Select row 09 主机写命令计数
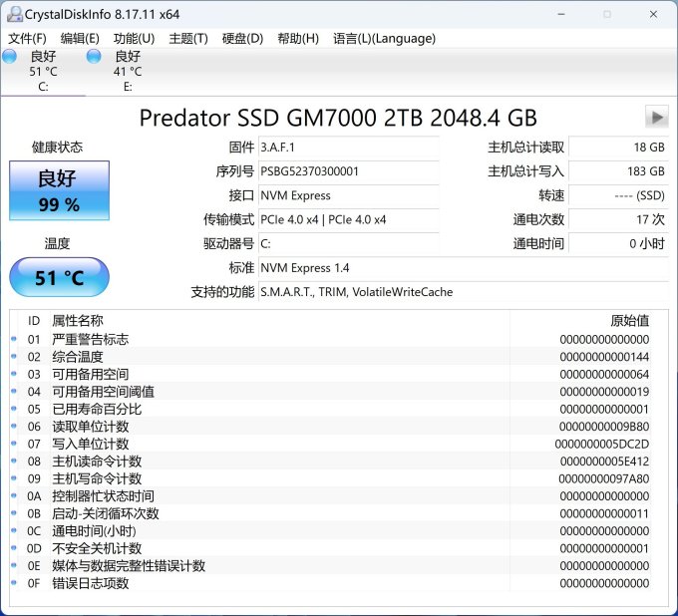 pos(331,478)
